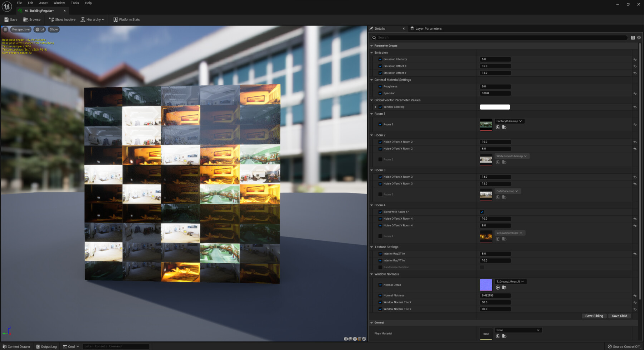644x350 pixels.
Task: Click the Room 1 FactoryCubemap thumbnail
Action: (486, 125)
